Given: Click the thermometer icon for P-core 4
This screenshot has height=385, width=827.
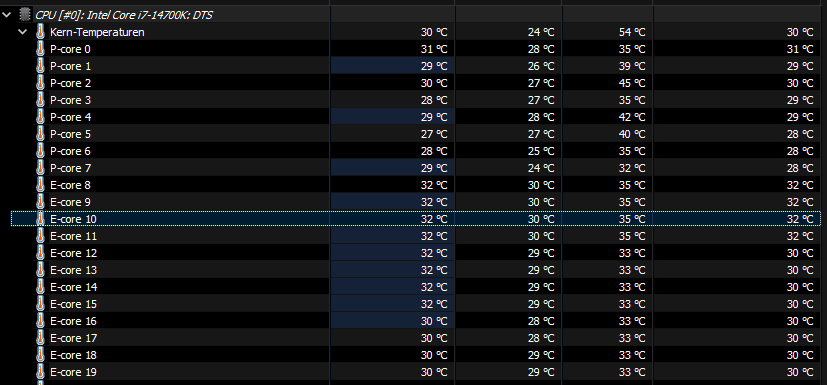Looking at the screenshot, I should (x=41, y=117).
